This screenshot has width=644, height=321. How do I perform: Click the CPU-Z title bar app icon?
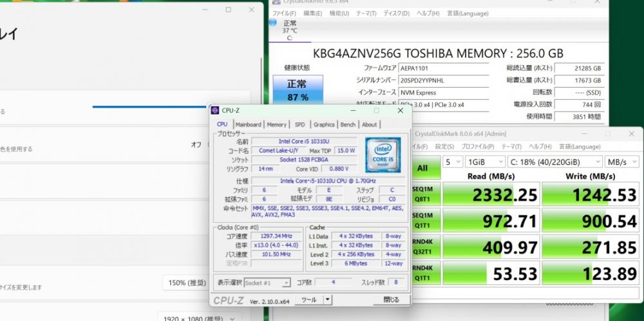click(215, 110)
